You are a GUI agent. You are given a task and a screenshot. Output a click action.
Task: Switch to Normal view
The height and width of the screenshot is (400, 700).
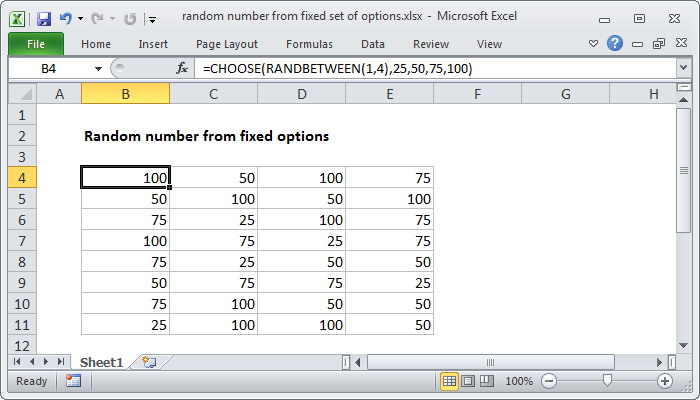[x=449, y=381]
